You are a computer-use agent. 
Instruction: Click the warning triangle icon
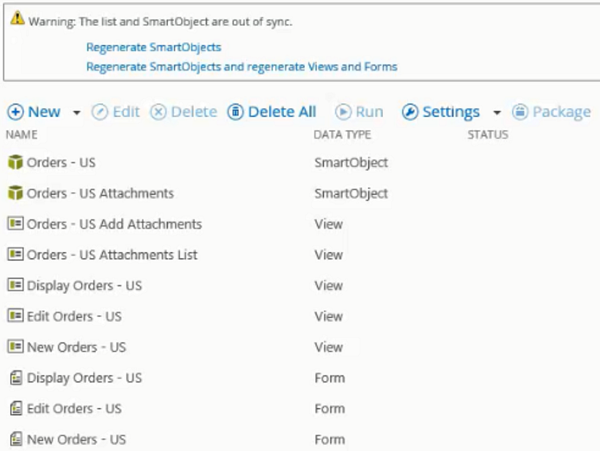pos(17,18)
